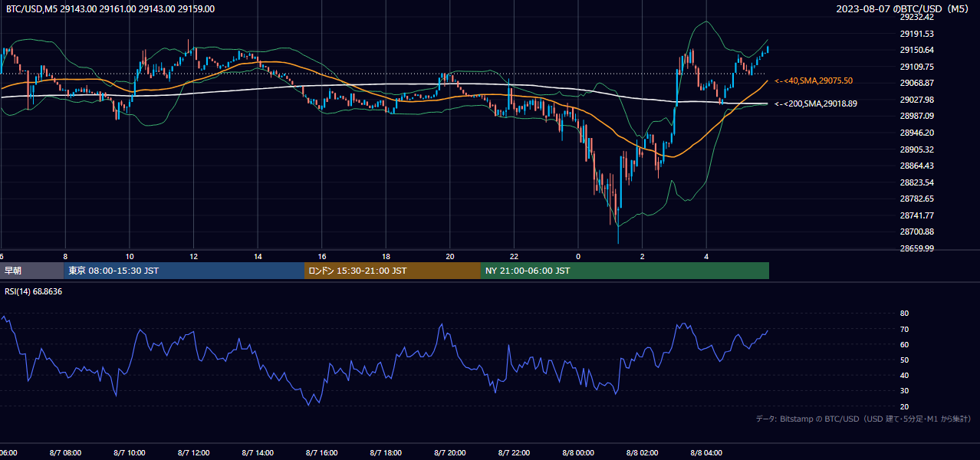Click the 29027.98 price axis label
Screen dimensions: 980x460
(x=916, y=100)
